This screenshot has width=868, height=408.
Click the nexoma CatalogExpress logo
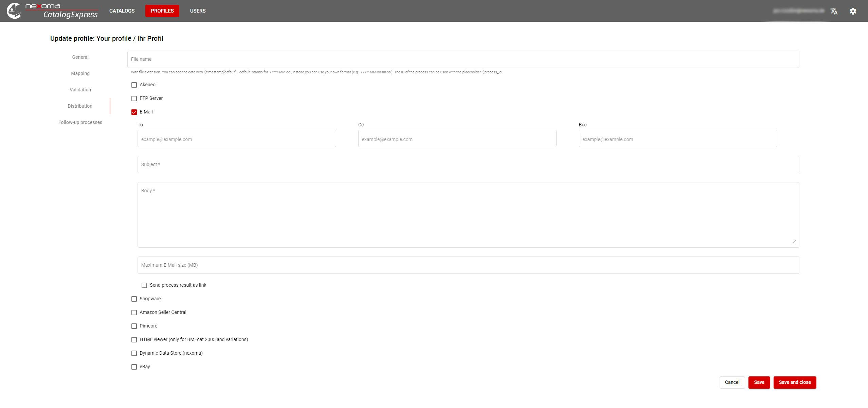(x=53, y=11)
